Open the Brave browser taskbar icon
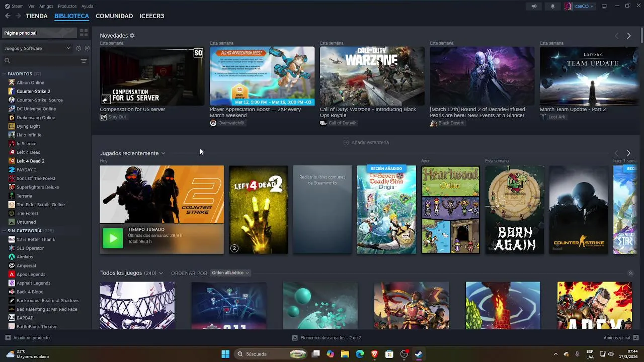The image size is (644, 362). pos(374,354)
